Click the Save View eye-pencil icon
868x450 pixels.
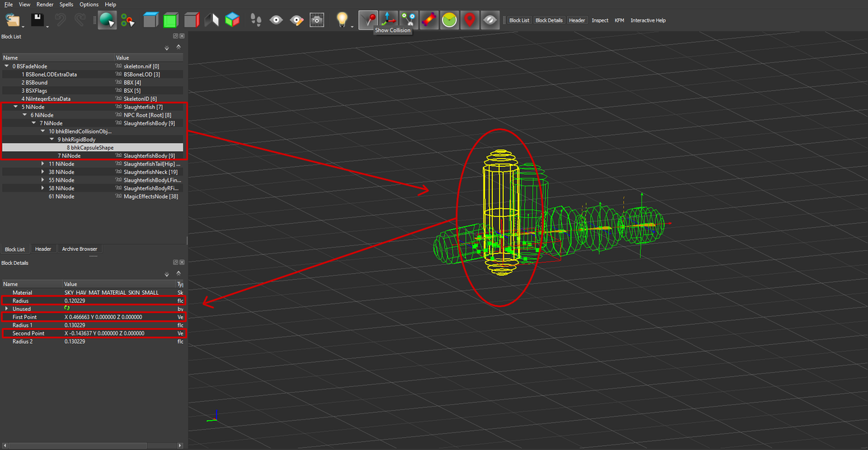click(x=296, y=20)
